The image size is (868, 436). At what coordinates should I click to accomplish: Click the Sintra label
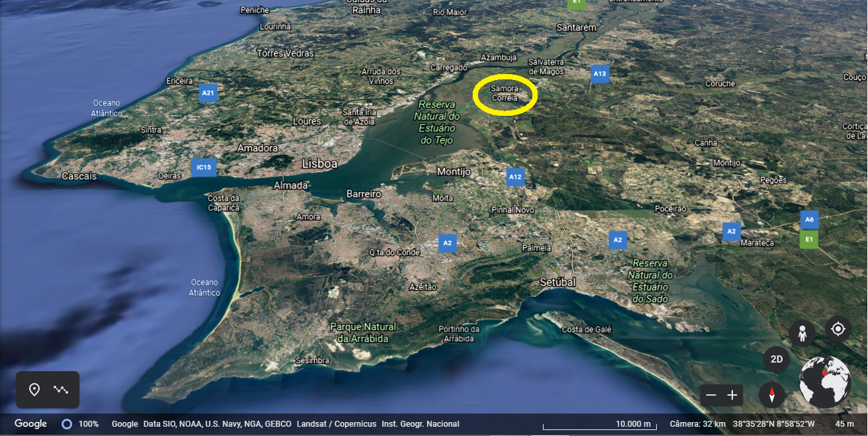pyautogui.click(x=151, y=130)
